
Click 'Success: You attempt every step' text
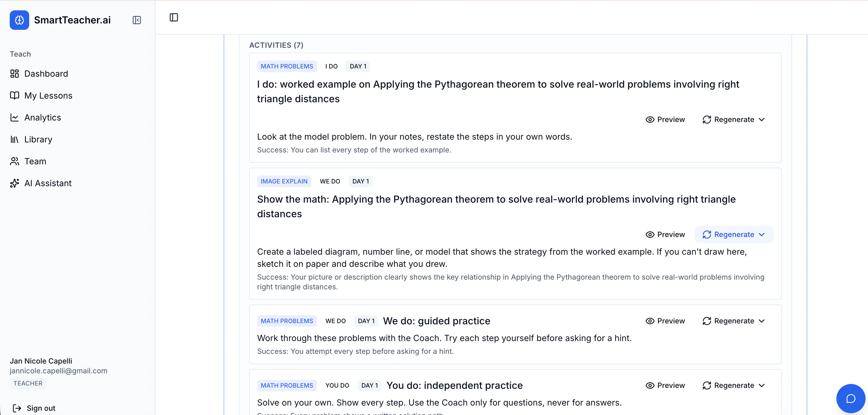click(355, 351)
